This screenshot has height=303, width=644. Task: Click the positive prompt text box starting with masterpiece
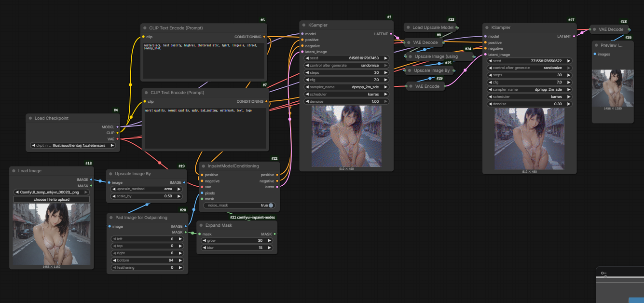click(203, 60)
